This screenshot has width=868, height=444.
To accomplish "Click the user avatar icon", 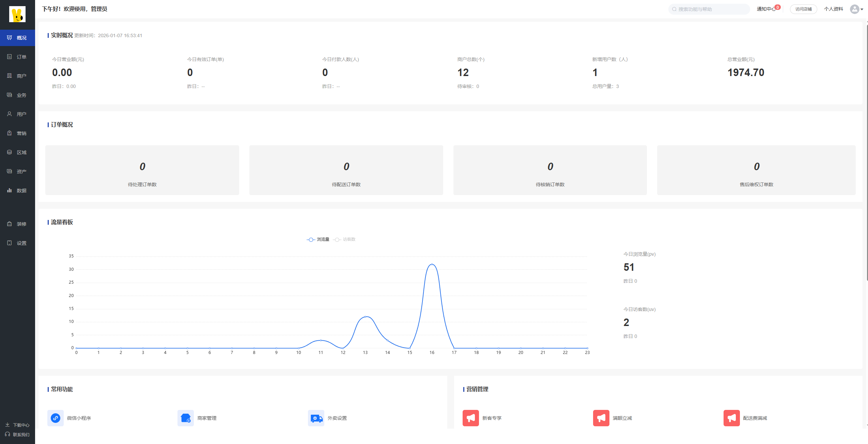I will click(x=854, y=9).
